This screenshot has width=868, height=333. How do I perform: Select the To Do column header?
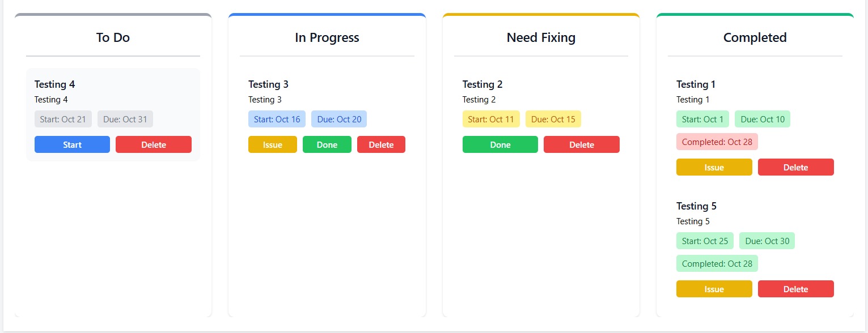pos(113,37)
